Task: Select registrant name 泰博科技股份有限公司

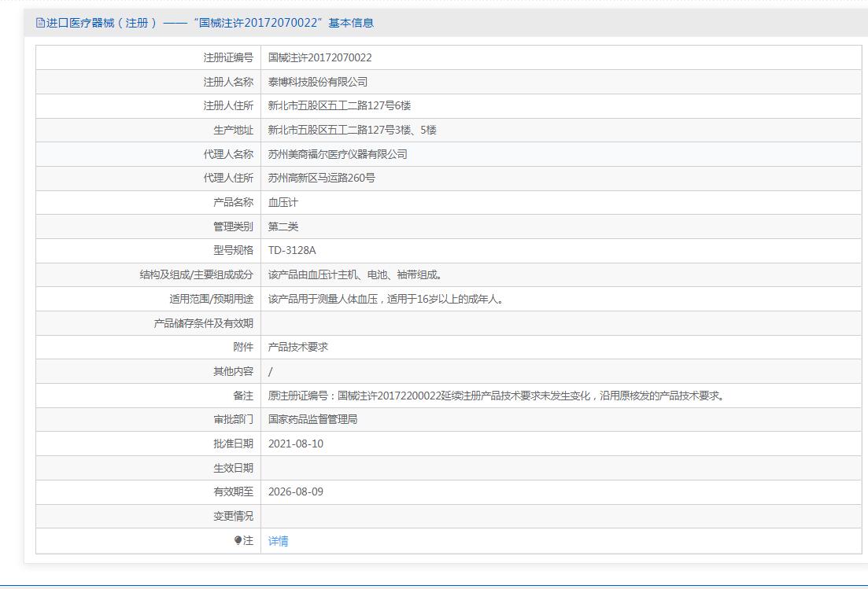Action: pyautogui.click(x=318, y=82)
